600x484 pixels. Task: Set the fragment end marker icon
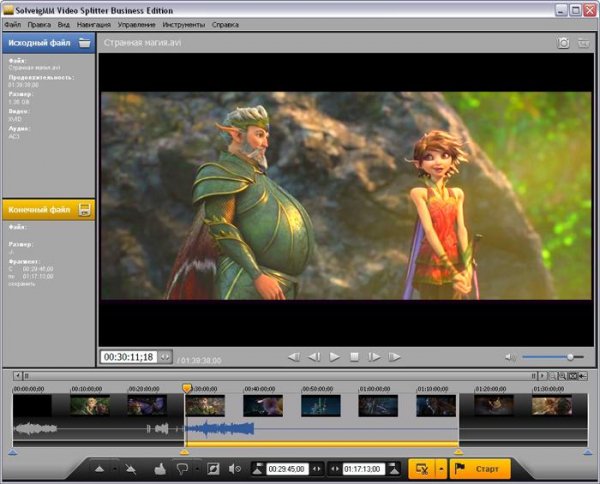(x=394, y=469)
